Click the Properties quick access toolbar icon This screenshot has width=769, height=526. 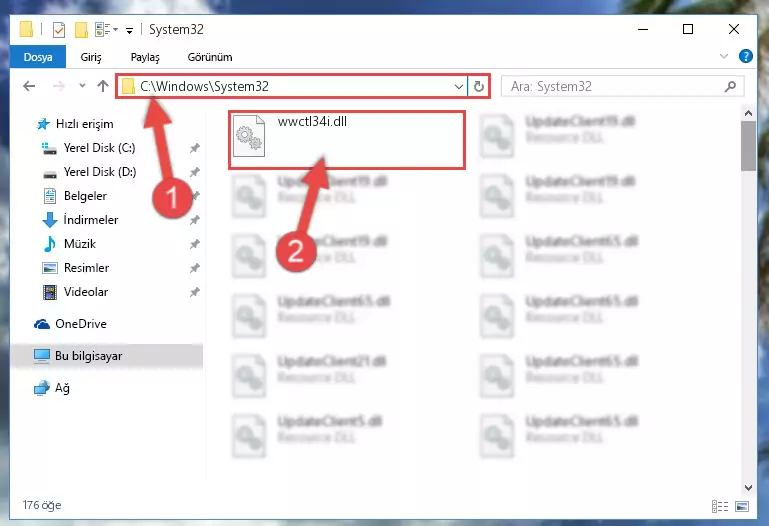pyautogui.click(x=58, y=30)
